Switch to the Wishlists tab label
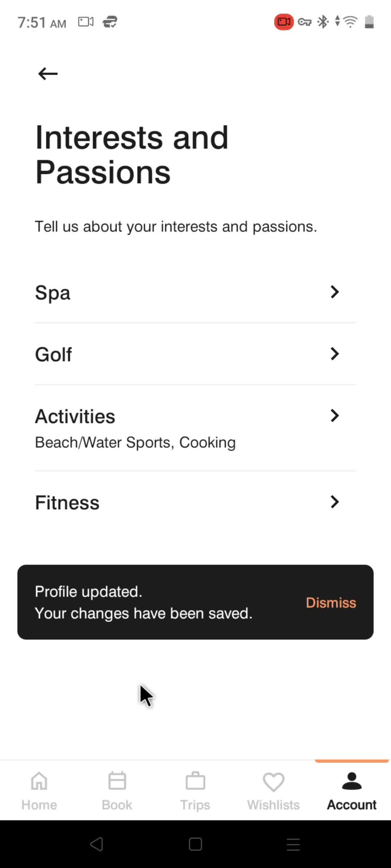 pos(273,805)
